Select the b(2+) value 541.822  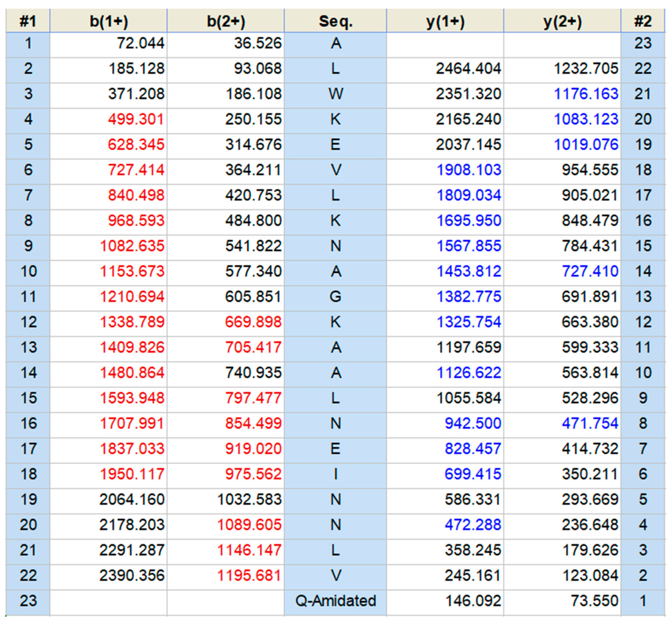click(x=254, y=246)
